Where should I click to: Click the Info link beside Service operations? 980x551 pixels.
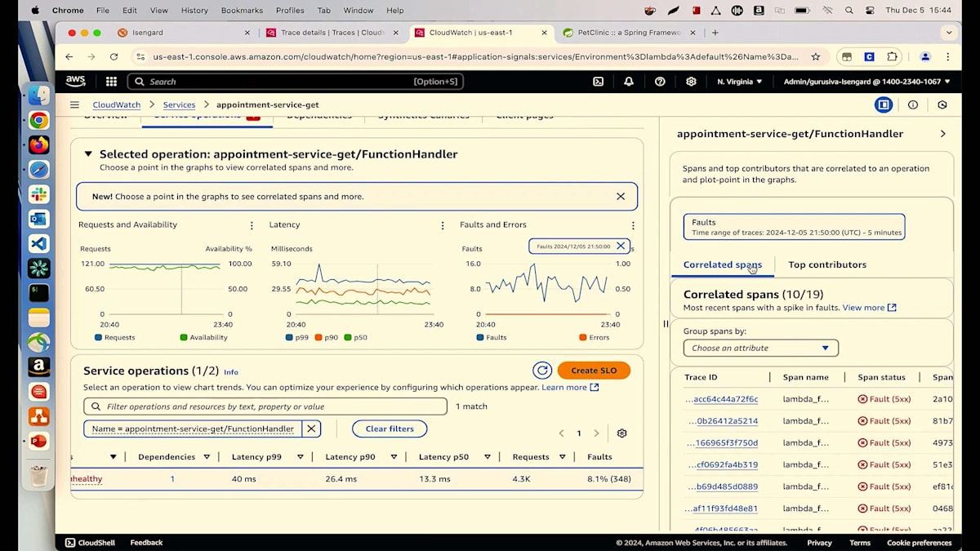(231, 372)
